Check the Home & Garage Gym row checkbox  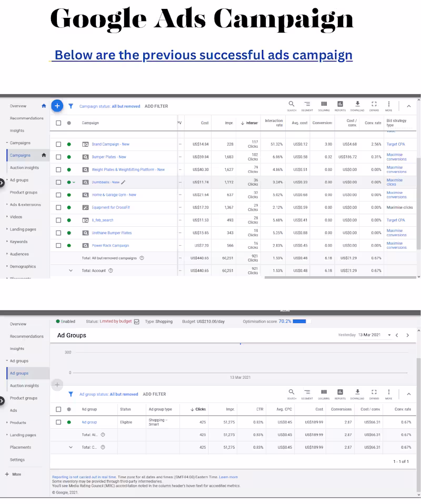pyautogui.click(x=58, y=195)
